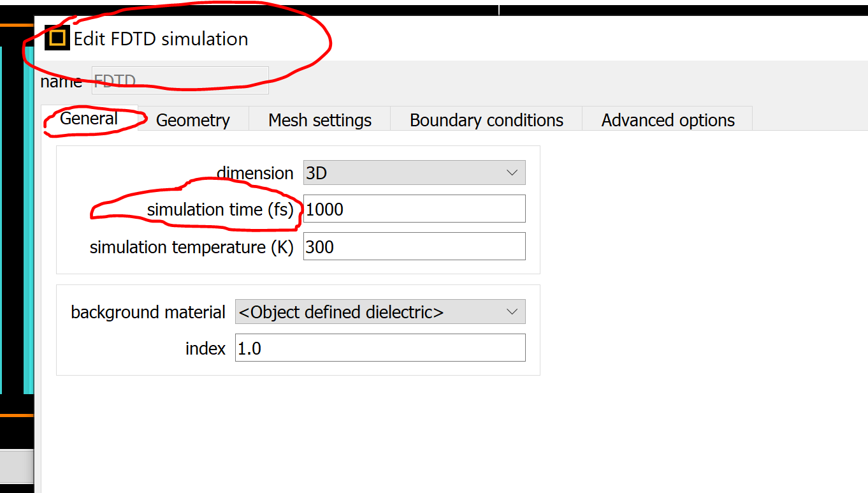Click the "name" label text
The width and height of the screenshot is (868, 493).
point(61,82)
